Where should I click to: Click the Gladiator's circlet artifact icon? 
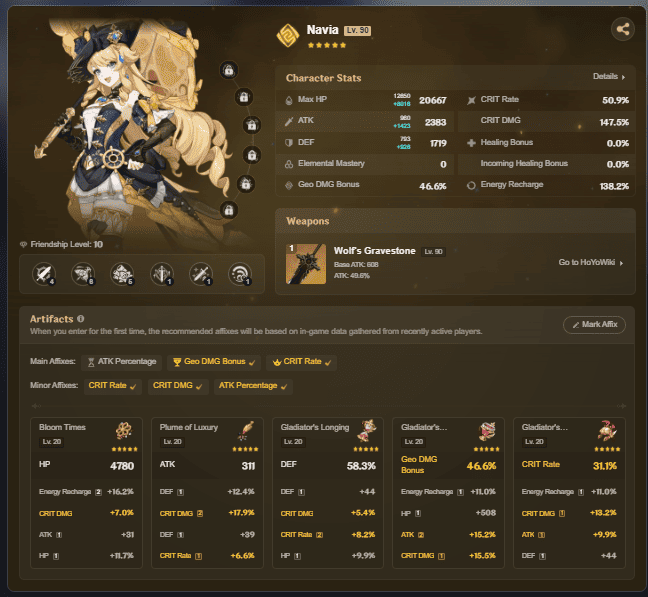click(x=607, y=431)
